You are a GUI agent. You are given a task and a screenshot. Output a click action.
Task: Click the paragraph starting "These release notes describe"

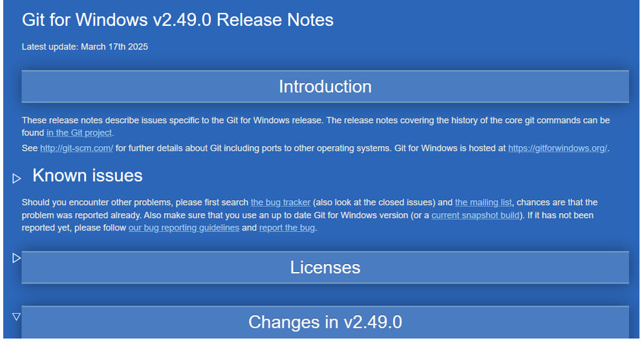[x=316, y=127]
